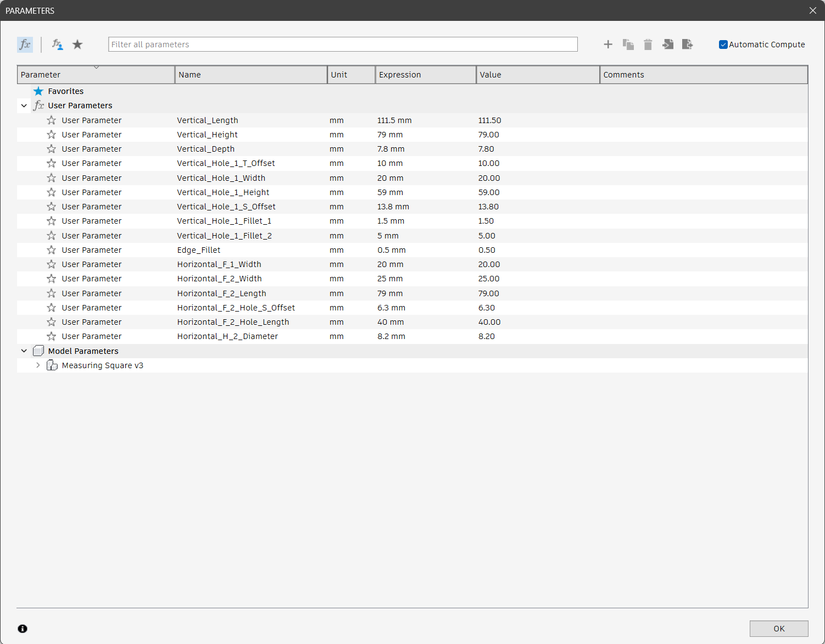This screenshot has height=644, width=825.
Task: Collapse the User Parameters group
Action: [x=24, y=106]
